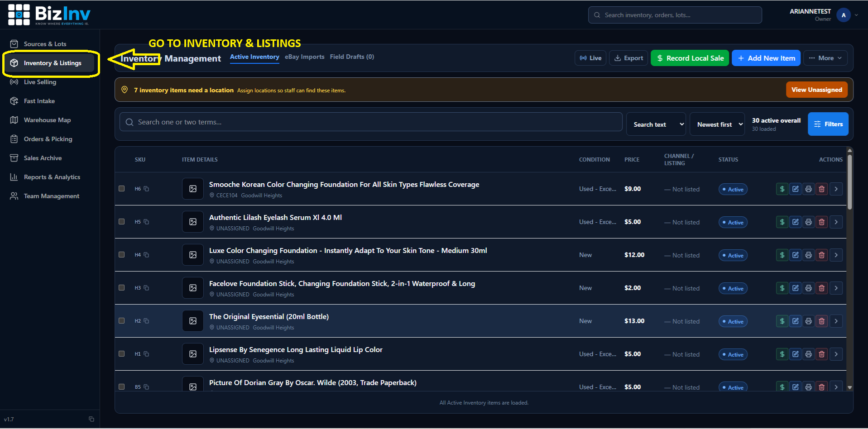Delete the Facelove Foundation Stick item
The height and width of the screenshot is (429, 868).
tap(821, 288)
